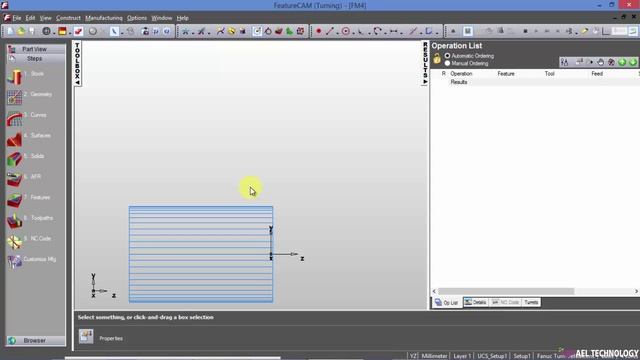Viewport: 640px width, 360px height.
Task: Select Manual Ordering radio button
Action: [x=447, y=63]
